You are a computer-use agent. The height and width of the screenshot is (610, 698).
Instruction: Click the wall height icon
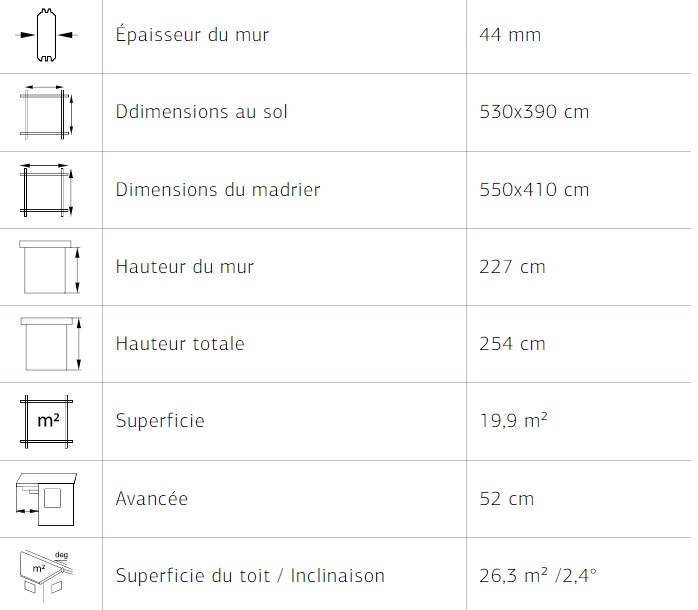[x=49, y=267]
